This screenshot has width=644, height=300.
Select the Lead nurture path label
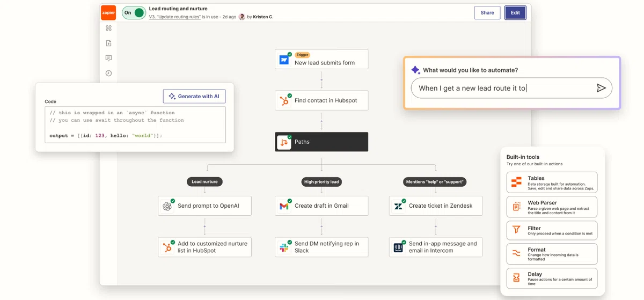point(204,181)
